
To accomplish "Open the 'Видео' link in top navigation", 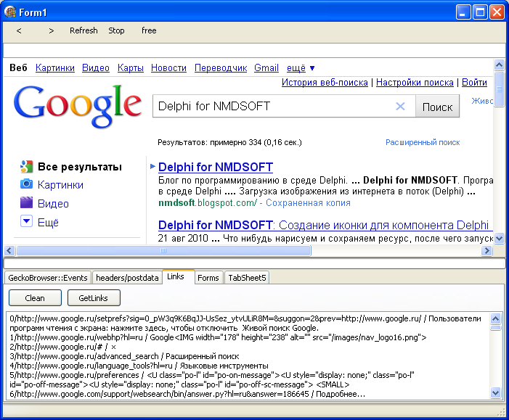I will 95,67.
